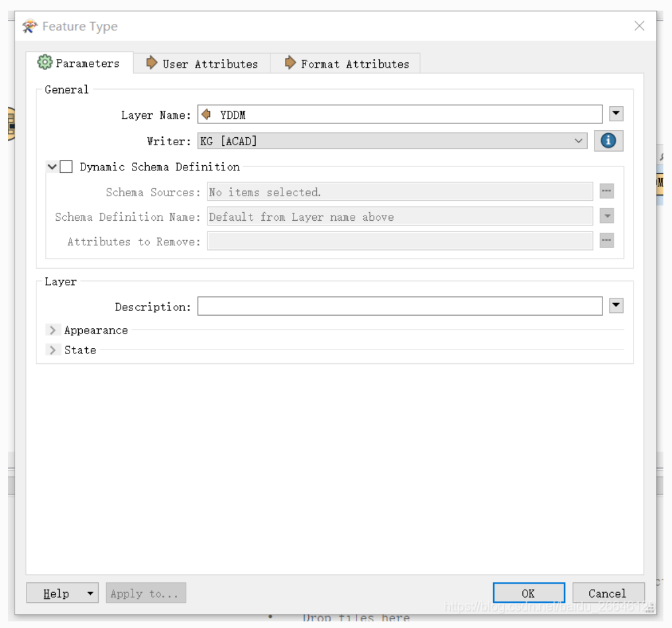The width and height of the screenshot is (672, 628).
Task: Open the Description dropdown arrow
Action: point(616,306)
